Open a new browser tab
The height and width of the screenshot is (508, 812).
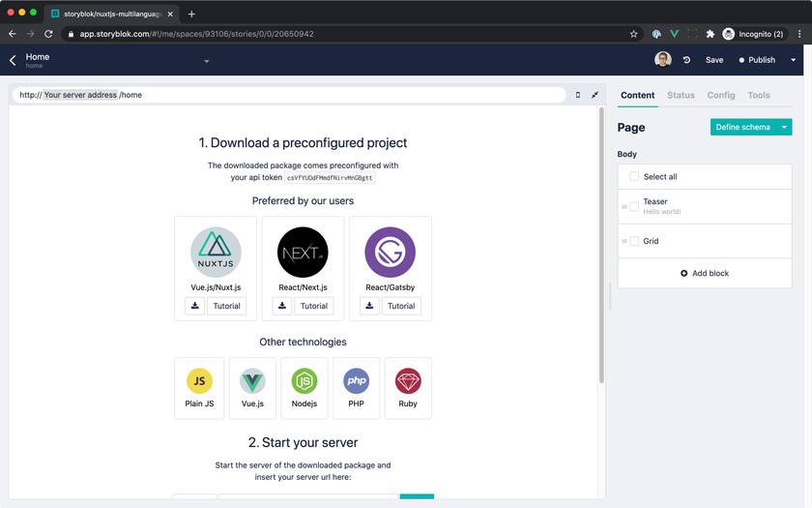[x=191, y=14]
